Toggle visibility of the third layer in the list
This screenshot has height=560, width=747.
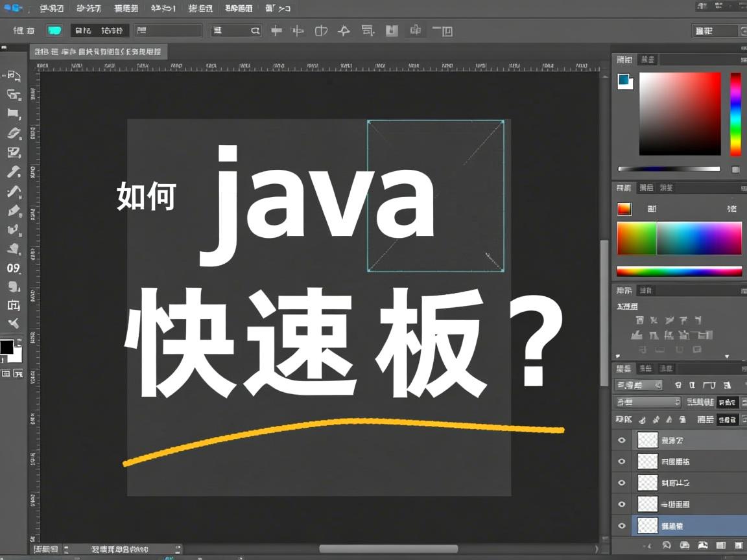click(622, 483)
